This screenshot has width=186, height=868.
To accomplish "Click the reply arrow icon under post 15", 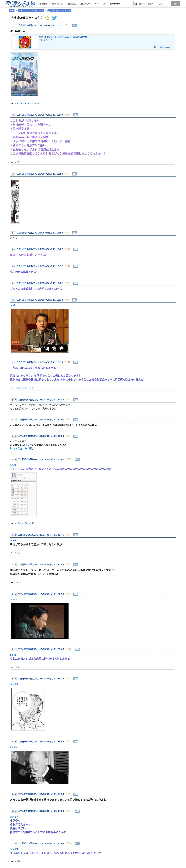I will (x=12, y=583).
